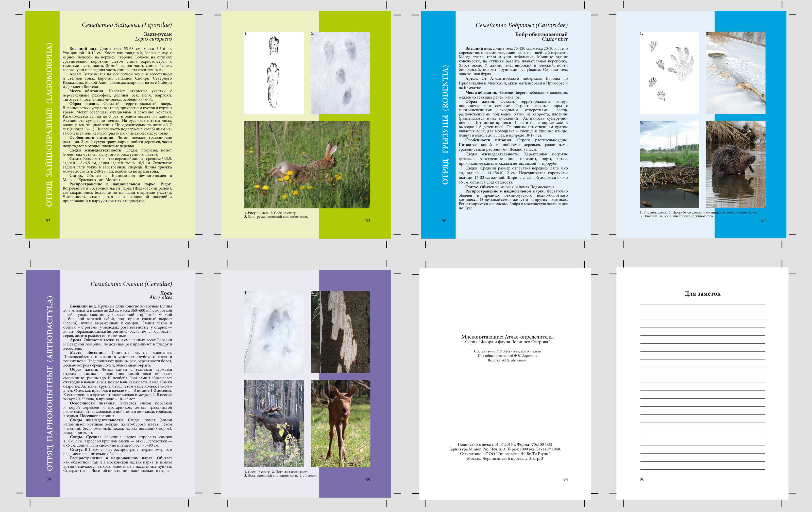Select the hare paw drawing illustration
This screenshot has width=812, height=512.
(x=274, y=73)
